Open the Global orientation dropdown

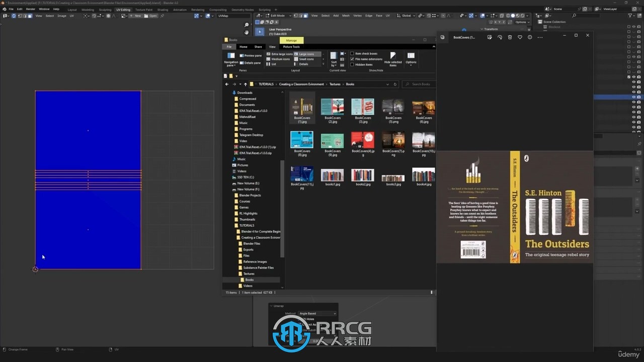click(x=406, y=16)
